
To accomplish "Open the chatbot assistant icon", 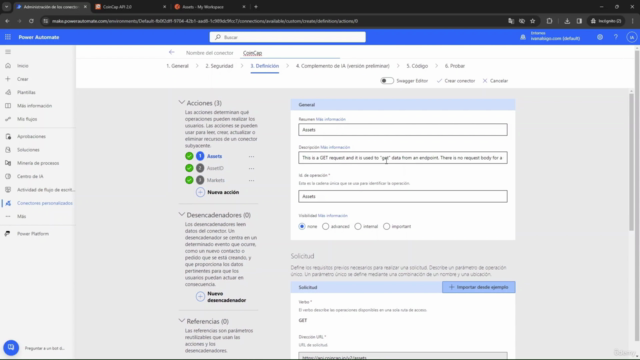I will pos(11,348).
